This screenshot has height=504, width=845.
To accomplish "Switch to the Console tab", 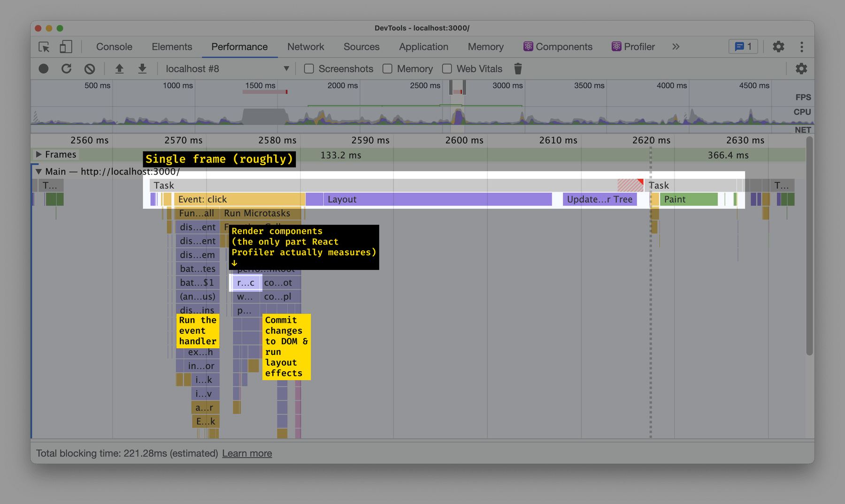I will click(x=114, y=47).
